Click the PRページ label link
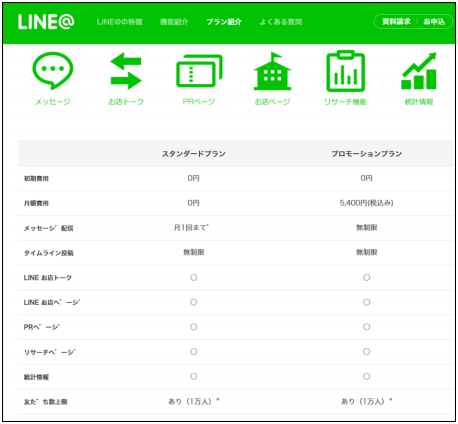The width and height of the screenshot is (458, 424). click(x=199, y=102)
